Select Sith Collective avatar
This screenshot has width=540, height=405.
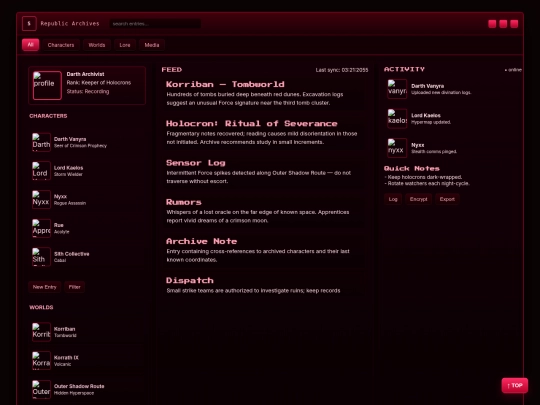tap(41, 257)
